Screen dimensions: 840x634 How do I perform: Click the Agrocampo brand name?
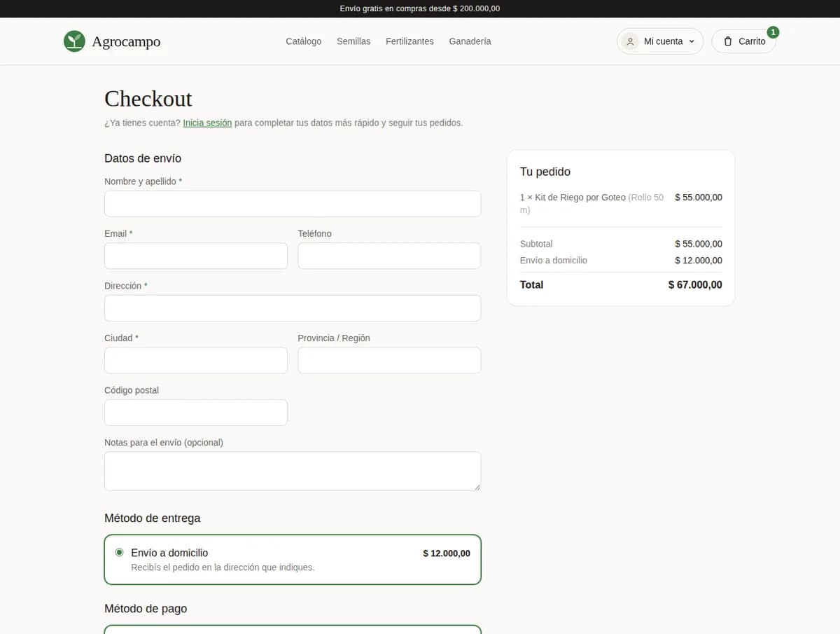[126, 41]
